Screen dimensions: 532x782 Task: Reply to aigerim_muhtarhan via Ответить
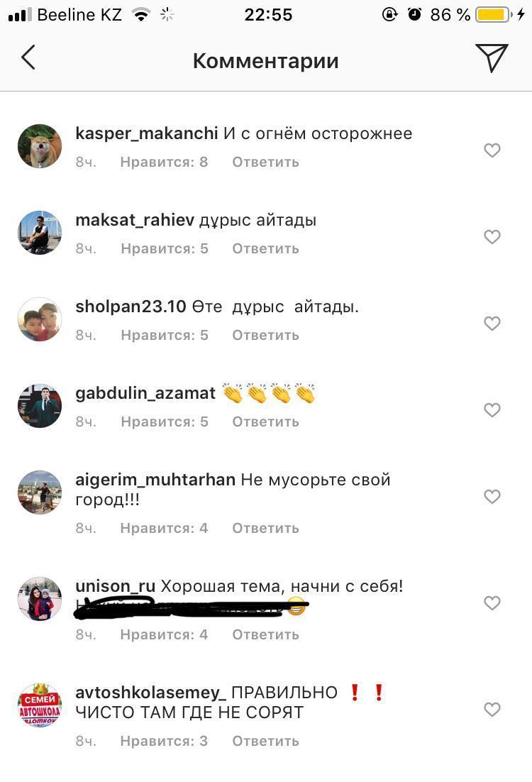point(265,528)
